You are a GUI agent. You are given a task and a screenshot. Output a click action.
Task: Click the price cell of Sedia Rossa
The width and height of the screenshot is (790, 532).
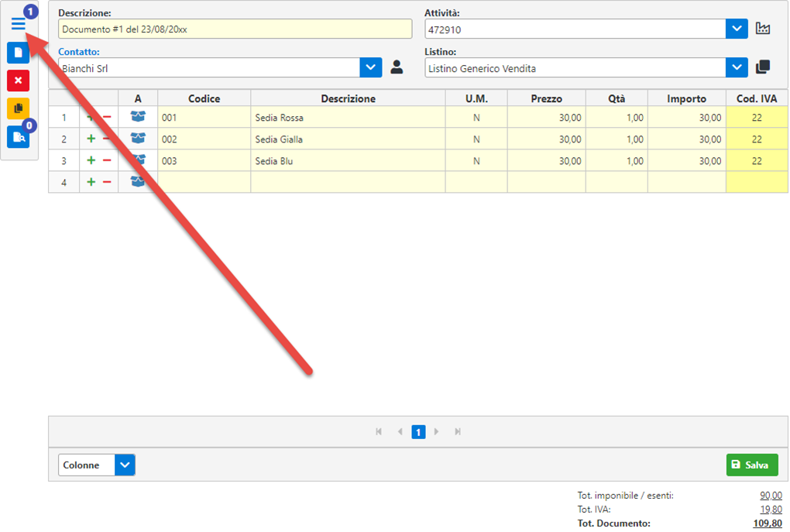tap(546, 118)
